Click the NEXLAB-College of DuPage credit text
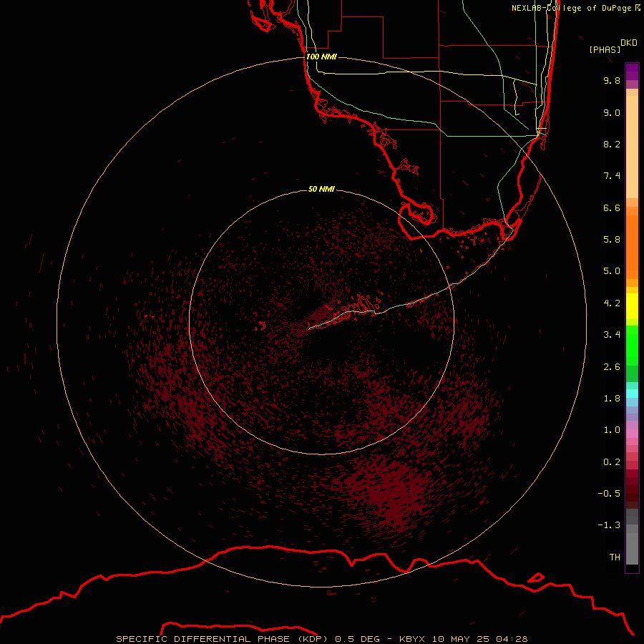This screenshot has width=644, height=644. 576,8
